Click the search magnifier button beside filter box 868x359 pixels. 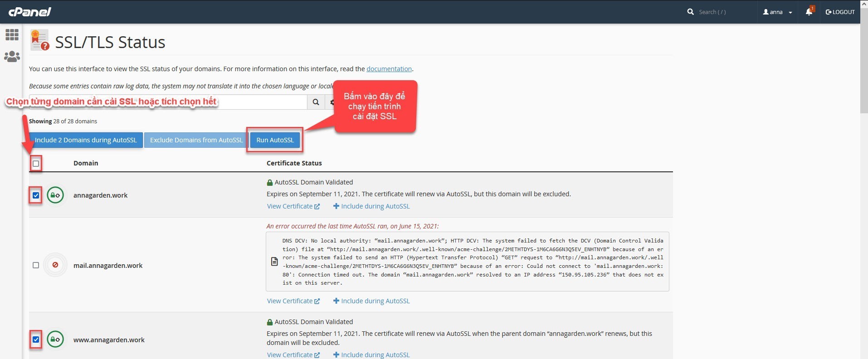pyautogui.click(x=316, y=102)
